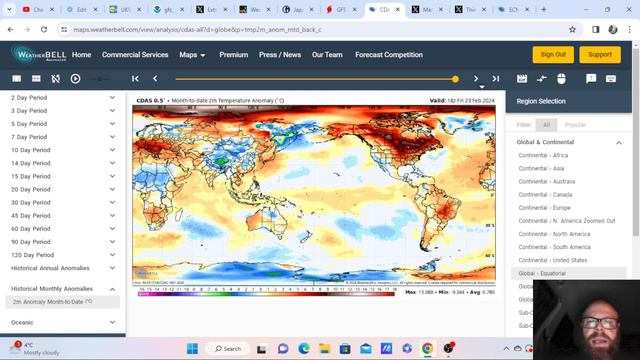Expand the 10 Day Period section

[x=63, y=150]
